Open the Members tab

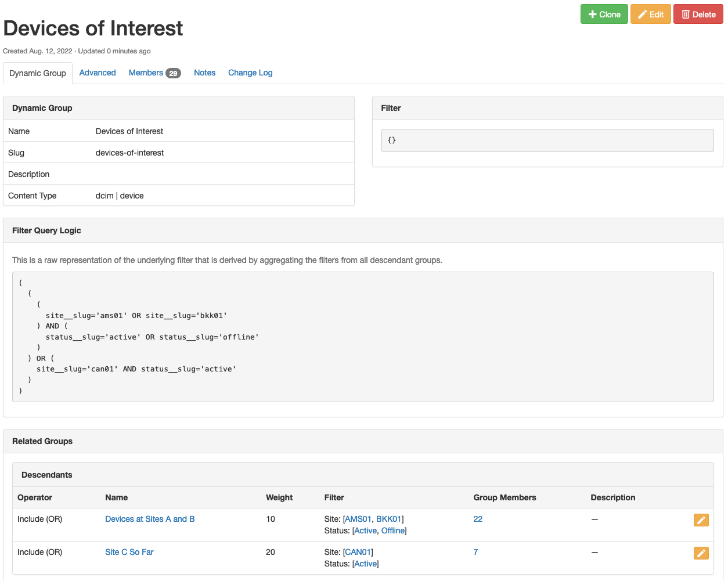[x=154, y=73]
